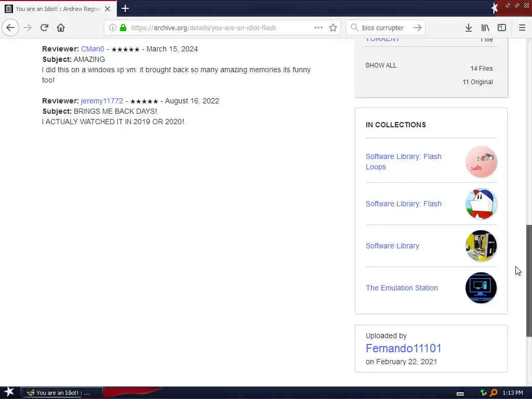Click SHOW ALL files link
The height and width of the screenshot is (399, 532).
pos(381,65)
